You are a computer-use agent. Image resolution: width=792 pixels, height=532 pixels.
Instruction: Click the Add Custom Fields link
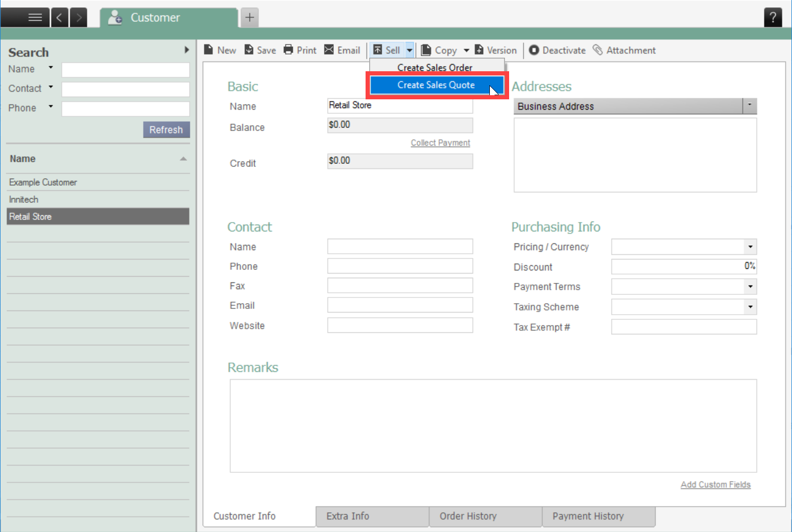(716, 484)
